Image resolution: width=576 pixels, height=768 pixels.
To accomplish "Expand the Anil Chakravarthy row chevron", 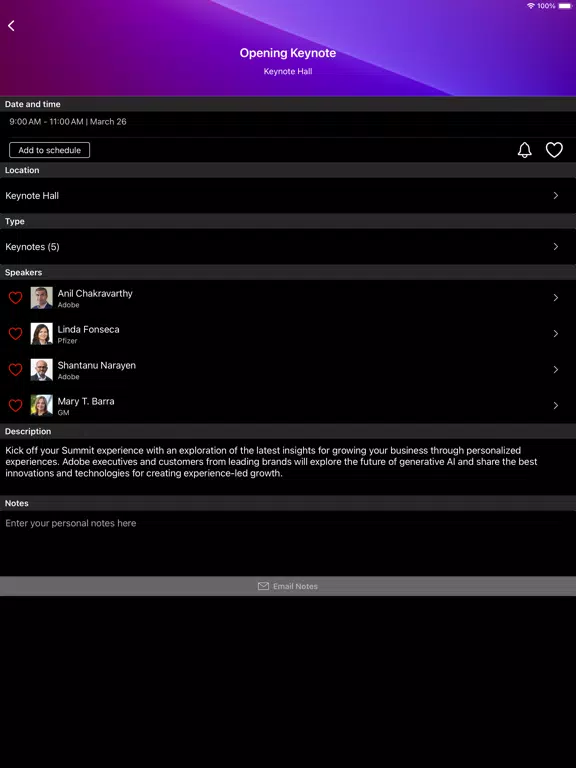I will [555, 298].
